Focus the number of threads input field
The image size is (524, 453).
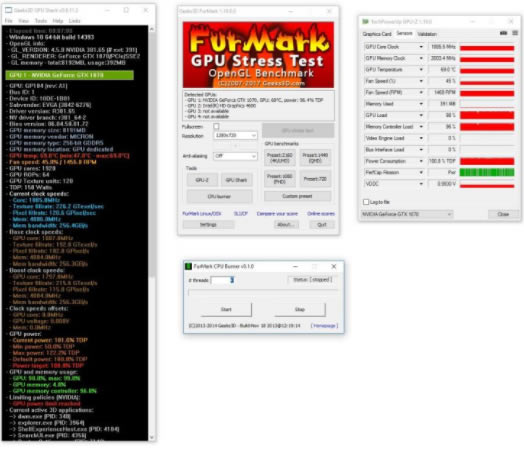pyautogui.click(x=222, y=280)
